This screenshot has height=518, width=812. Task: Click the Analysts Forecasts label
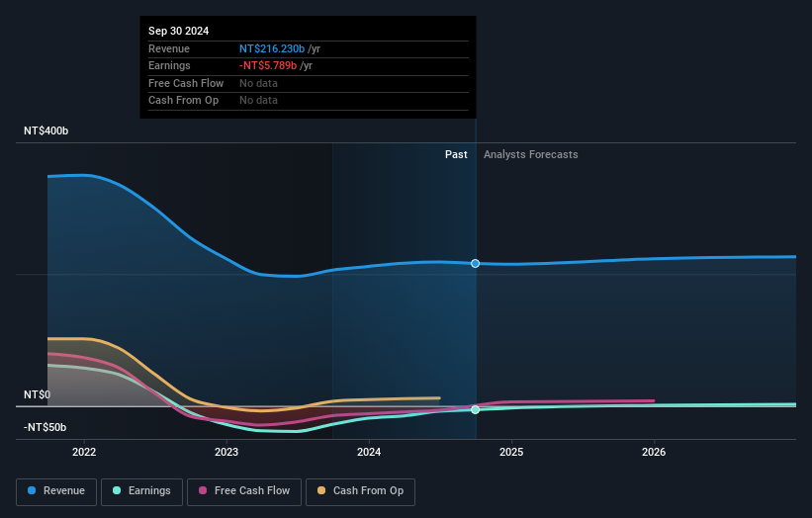[x=531, y=155]
